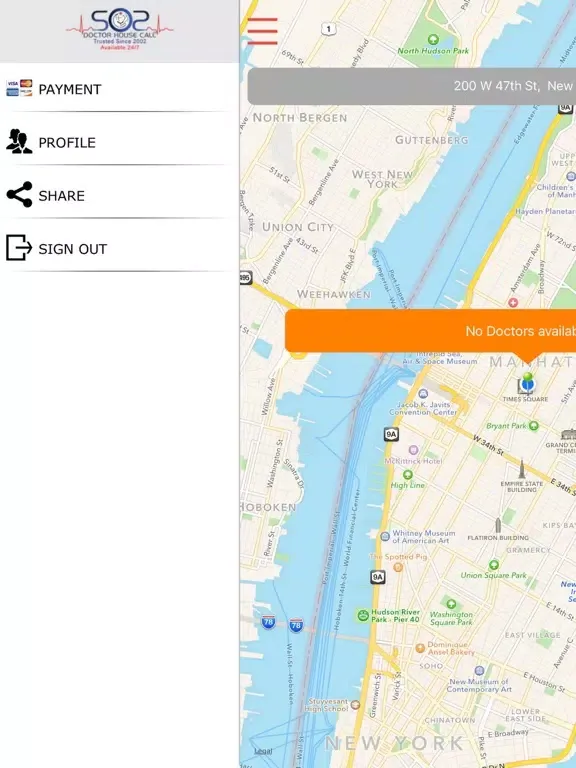The image size is (576, 768).
Task: Click the Hudson River Park Pier 40 icon
Action: tap(362, 615)
